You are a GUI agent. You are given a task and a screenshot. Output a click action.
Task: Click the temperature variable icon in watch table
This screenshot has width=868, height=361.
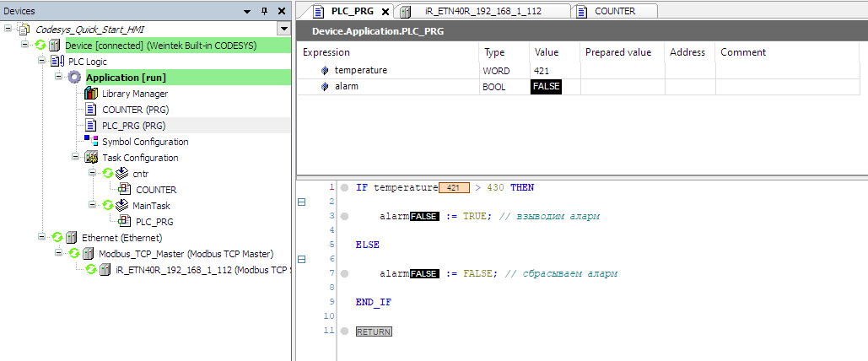(x=325, y=70)
